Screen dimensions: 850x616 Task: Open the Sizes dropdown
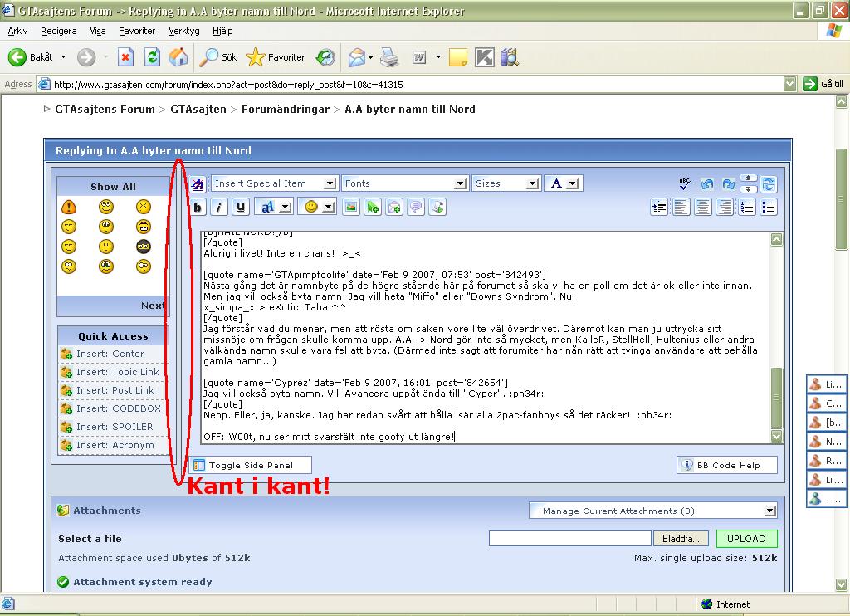(506, 183)
